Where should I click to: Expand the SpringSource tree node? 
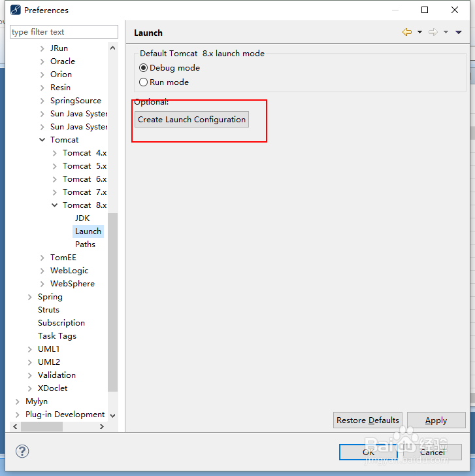coord(42,101)
